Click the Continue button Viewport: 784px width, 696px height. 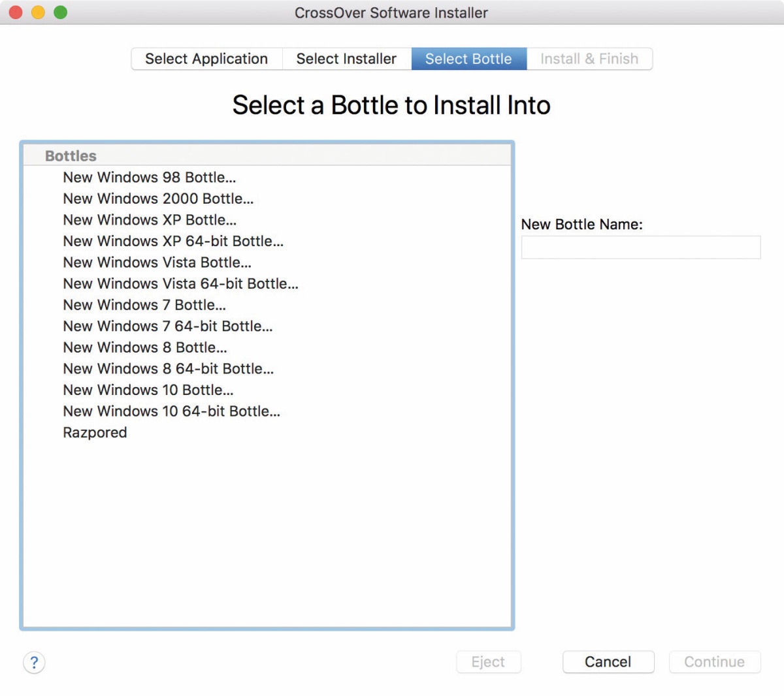(715, 662)
